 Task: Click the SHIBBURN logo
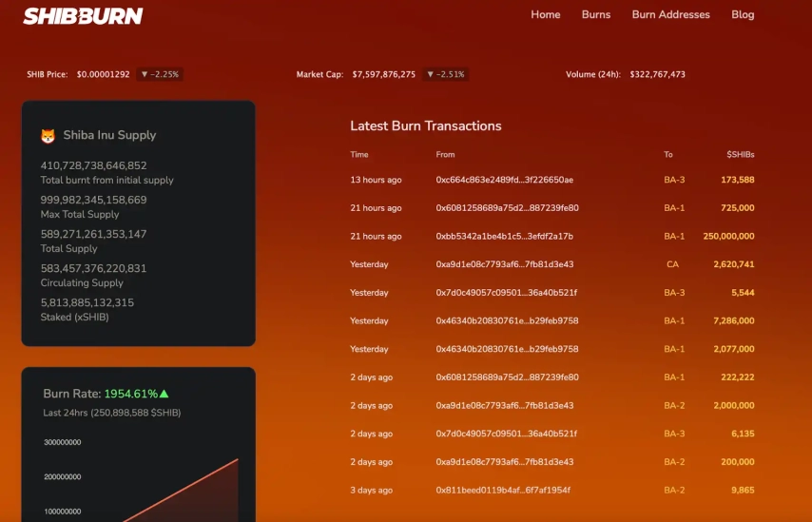(83, 15)
